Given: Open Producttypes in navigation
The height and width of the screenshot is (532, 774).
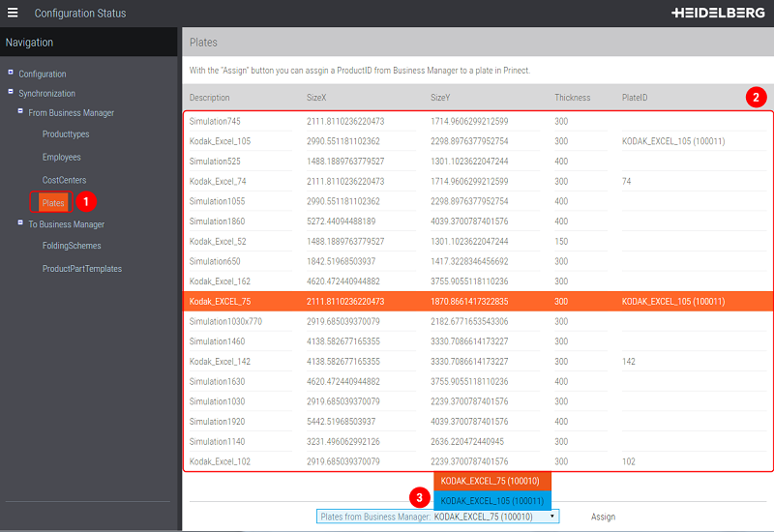Looking at the screenshot, I should click(66, 134).
